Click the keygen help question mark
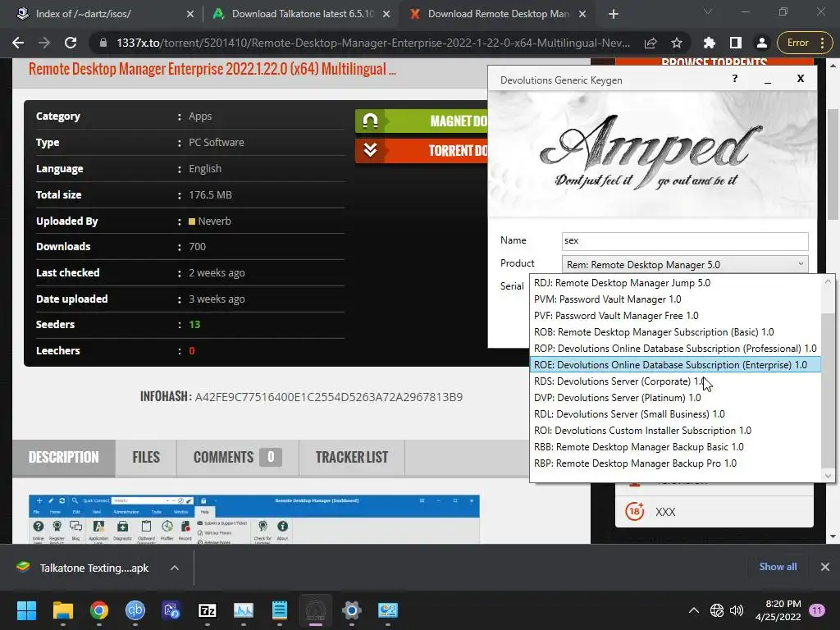This screenshot has width=840, height=630. (x=734, y=79)
